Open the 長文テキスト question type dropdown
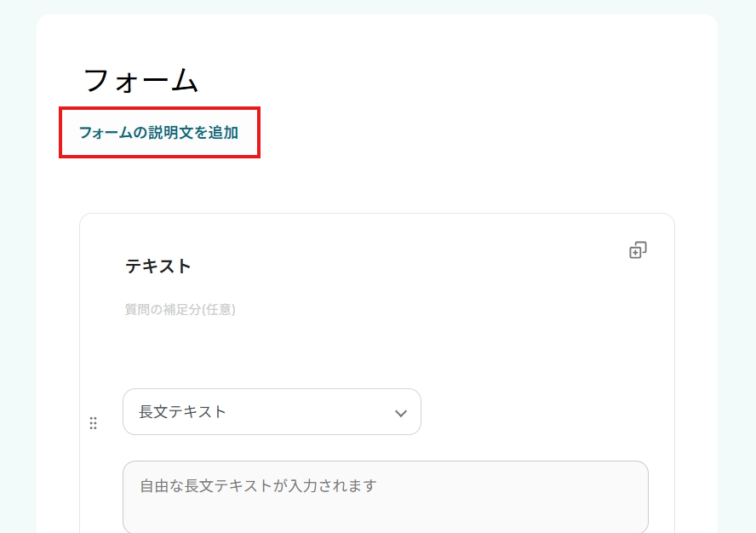Screen dimensions: 756x533 [272, 412]
